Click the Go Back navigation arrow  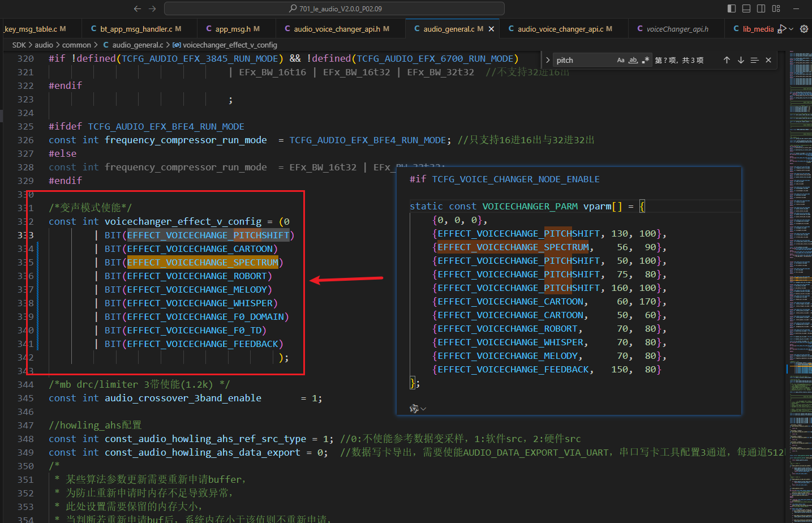pos(137,8)
